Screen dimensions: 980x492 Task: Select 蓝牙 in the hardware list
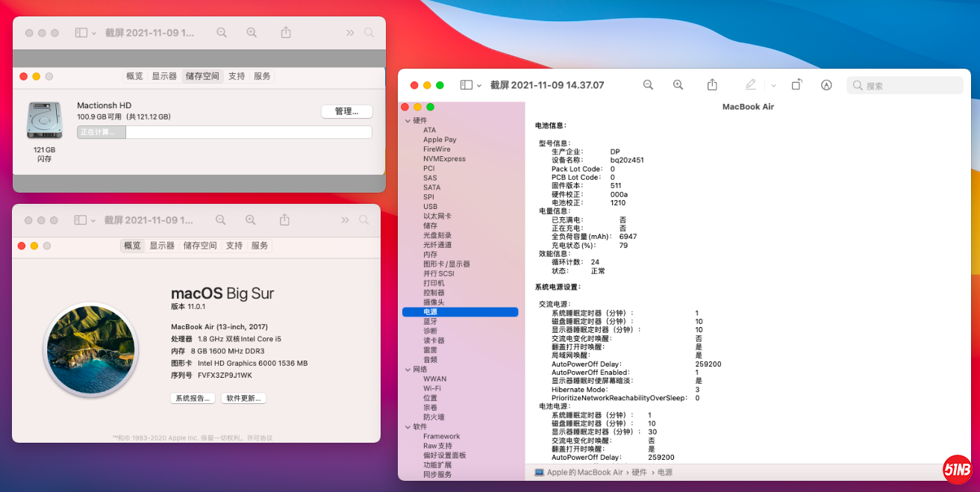[x=431, y=322]
